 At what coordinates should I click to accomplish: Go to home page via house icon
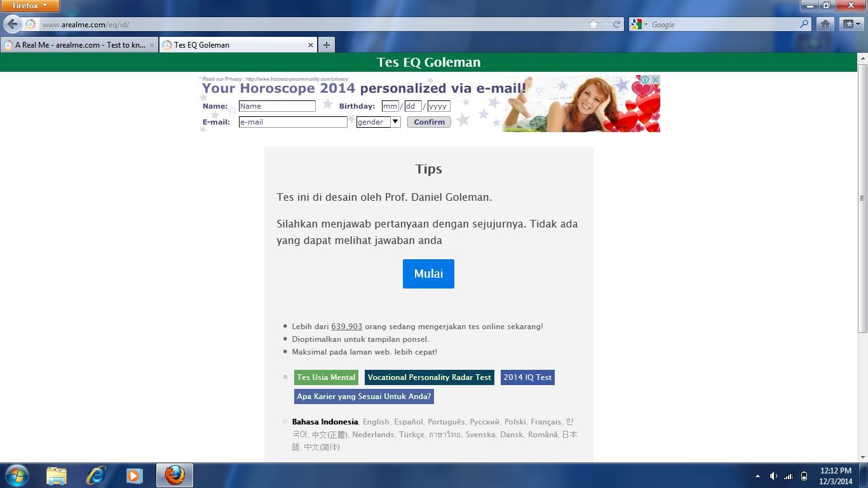click(825, 24)
